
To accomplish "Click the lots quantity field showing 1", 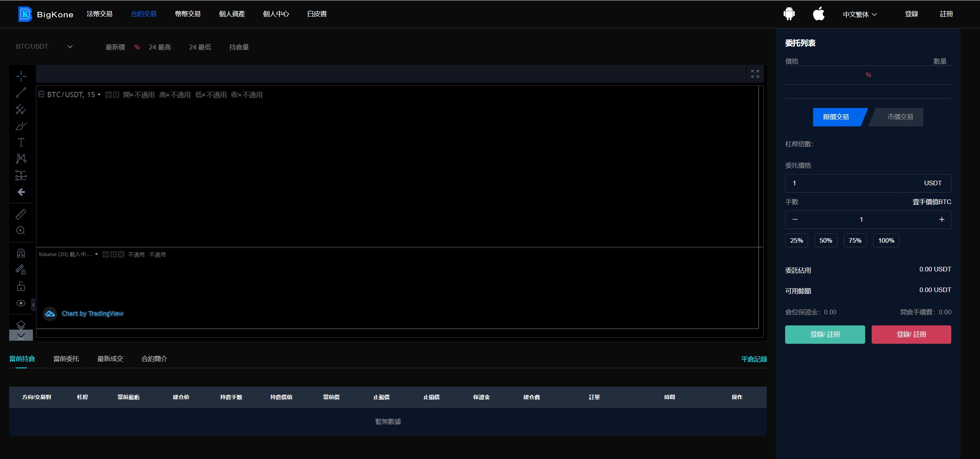I will point(861,220).
